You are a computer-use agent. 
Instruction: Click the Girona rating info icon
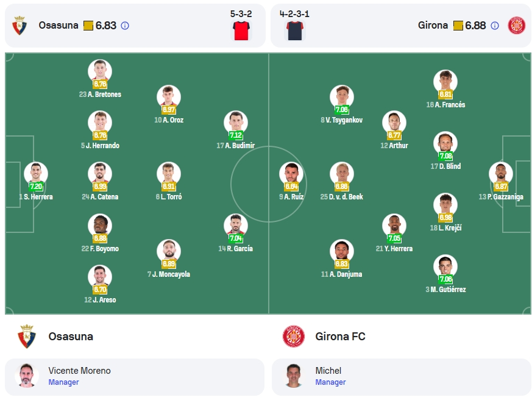point(495,26)
